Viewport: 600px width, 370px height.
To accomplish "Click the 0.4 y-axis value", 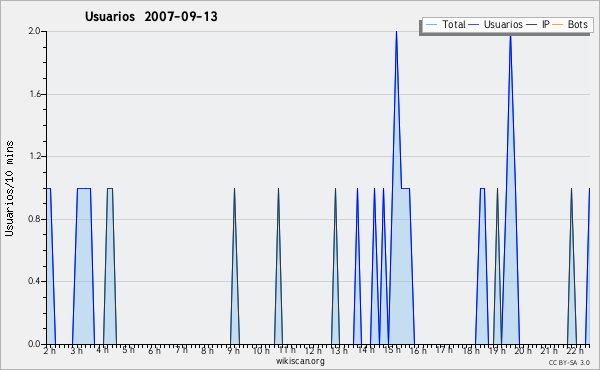I will tap(34, 281).
